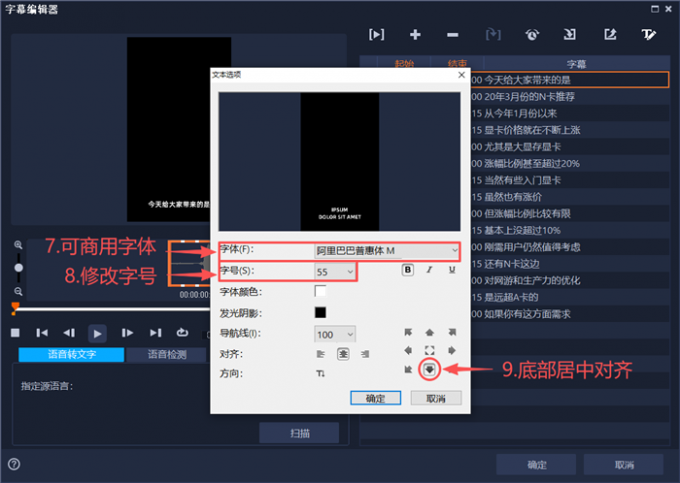
Task: Select subtitle row 但涨幅比例比较有限
Action: 570,214
